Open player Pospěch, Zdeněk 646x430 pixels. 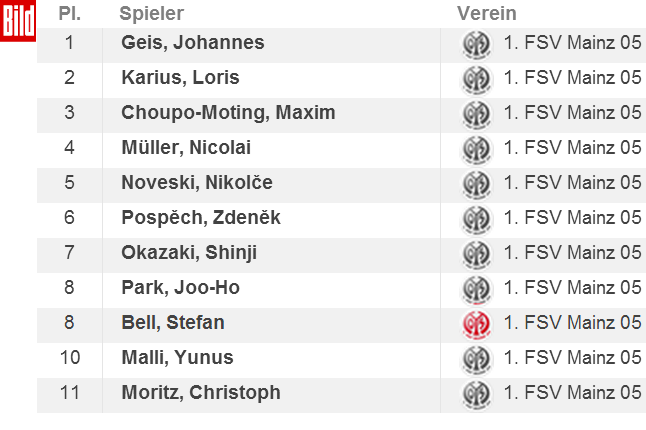coord(201,218)
